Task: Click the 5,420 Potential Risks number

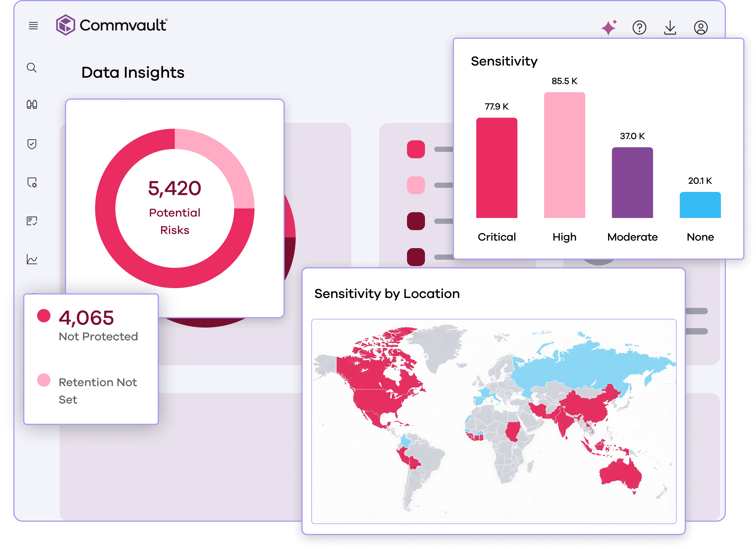Action: 175,188
